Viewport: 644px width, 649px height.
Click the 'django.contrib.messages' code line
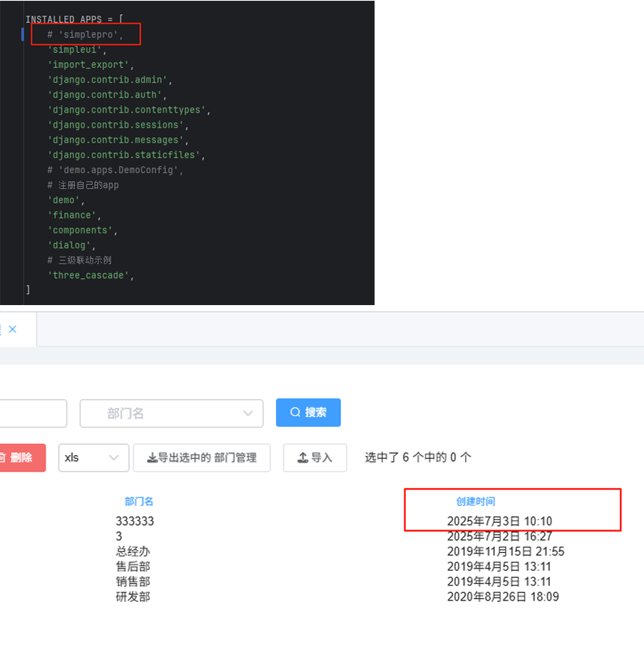click(x=118, y=140)
